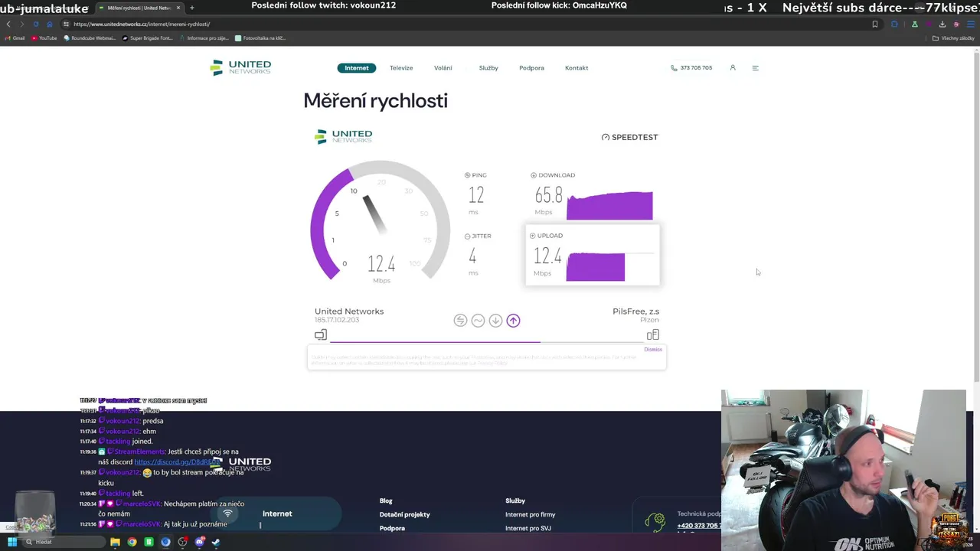Screen dimensions: 980x551
Task: Open Chrome from the taskbar
Action: point(132,542)
